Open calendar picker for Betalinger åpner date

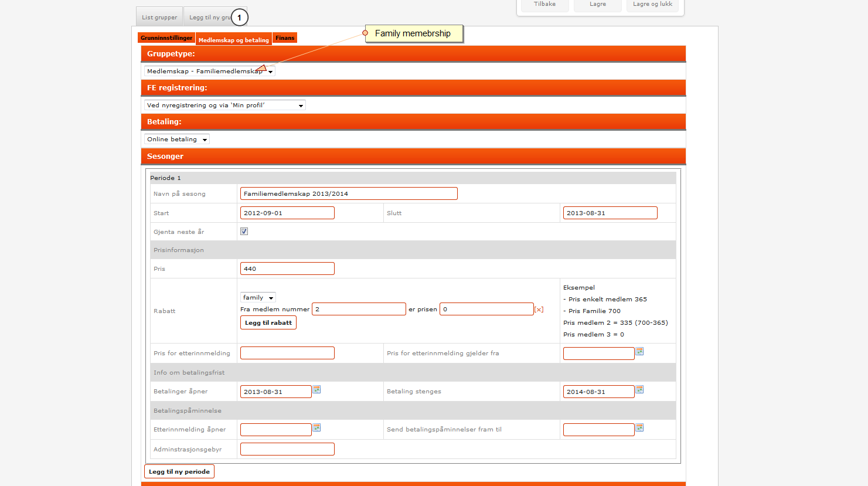(x=316, y=390)
